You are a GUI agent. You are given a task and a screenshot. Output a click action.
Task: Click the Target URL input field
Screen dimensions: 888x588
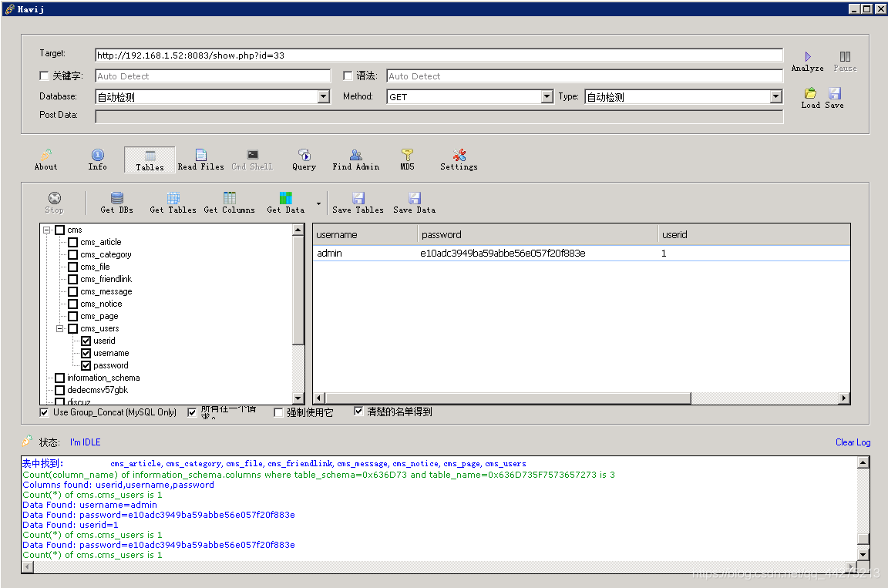pyautogui.click(x=439, y=55)
